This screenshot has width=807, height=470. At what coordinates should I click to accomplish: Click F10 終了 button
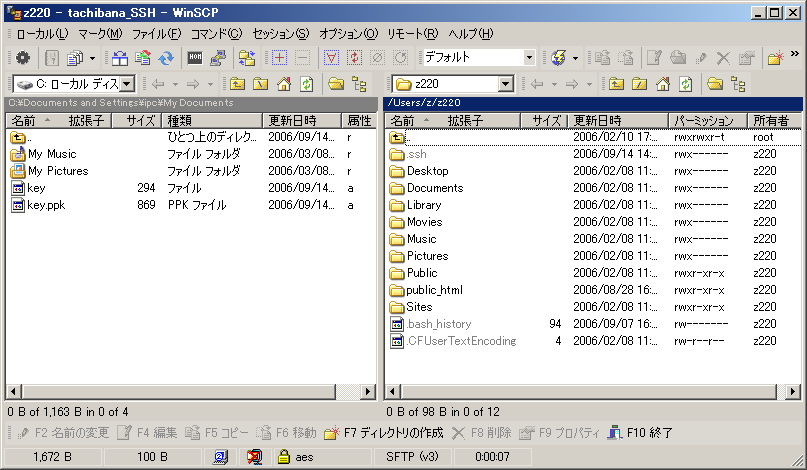click(x=640, y=433)
